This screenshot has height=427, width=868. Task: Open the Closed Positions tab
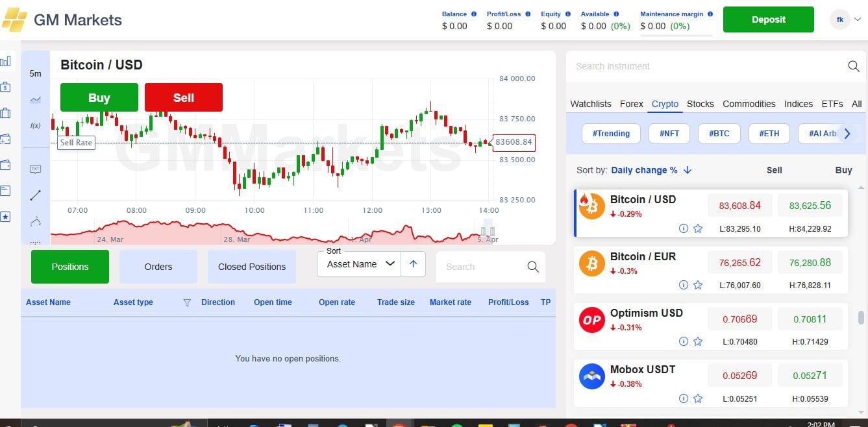252,267
